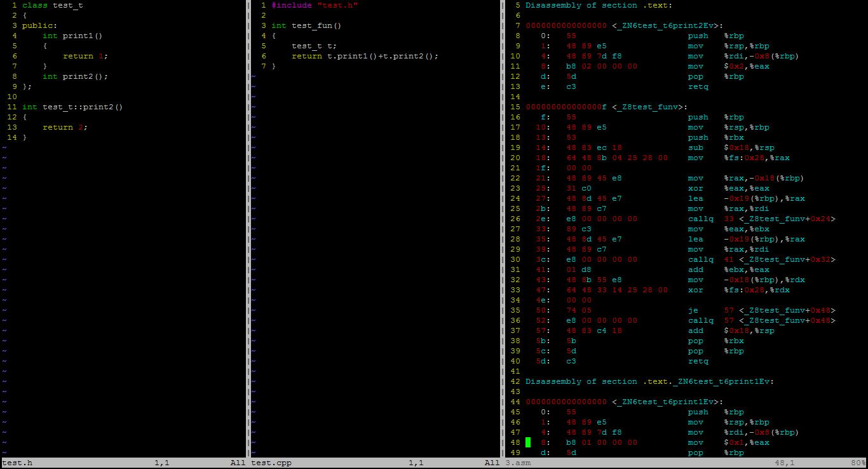Click the '<_ZN6test_t6print1Ev>:' symbol label
The image size is (868, 469).
click(667, 402)
